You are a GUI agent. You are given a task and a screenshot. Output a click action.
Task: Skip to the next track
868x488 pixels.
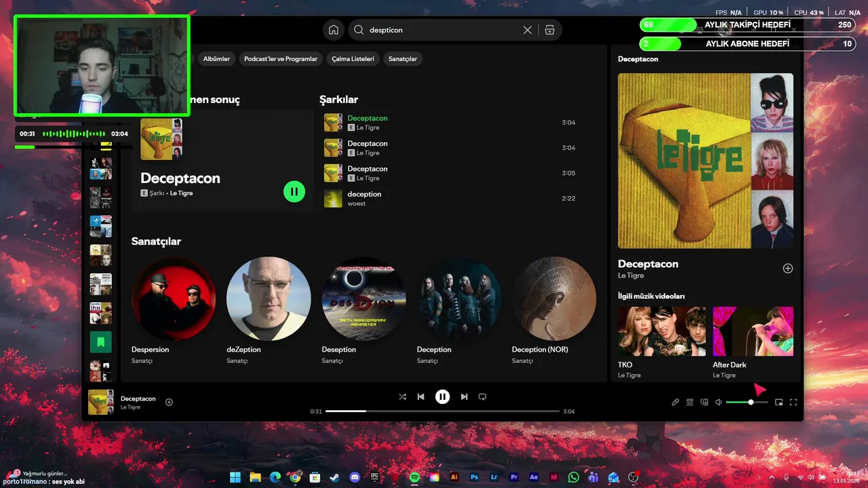pos(464,396)
